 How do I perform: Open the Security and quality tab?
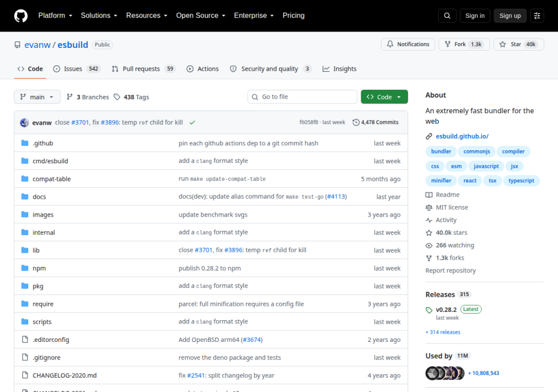point(270,69)
